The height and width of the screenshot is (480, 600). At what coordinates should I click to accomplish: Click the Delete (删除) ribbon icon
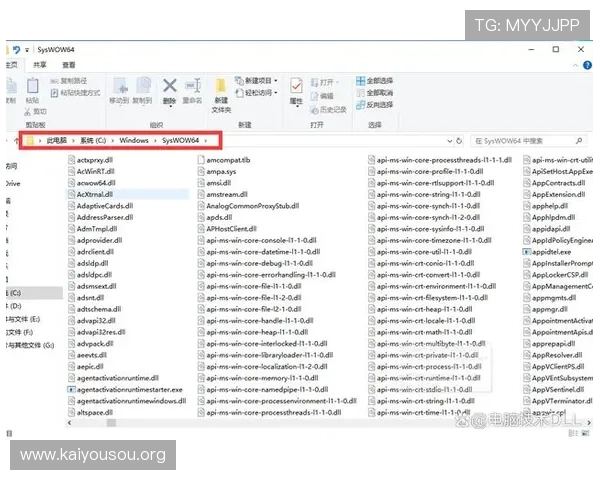[170, 86]
